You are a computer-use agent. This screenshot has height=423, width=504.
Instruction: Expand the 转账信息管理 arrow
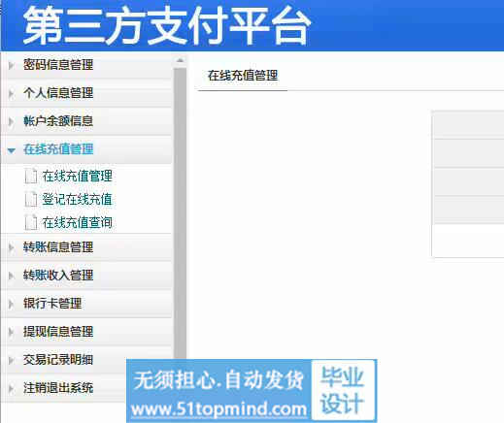coord(11,247)
